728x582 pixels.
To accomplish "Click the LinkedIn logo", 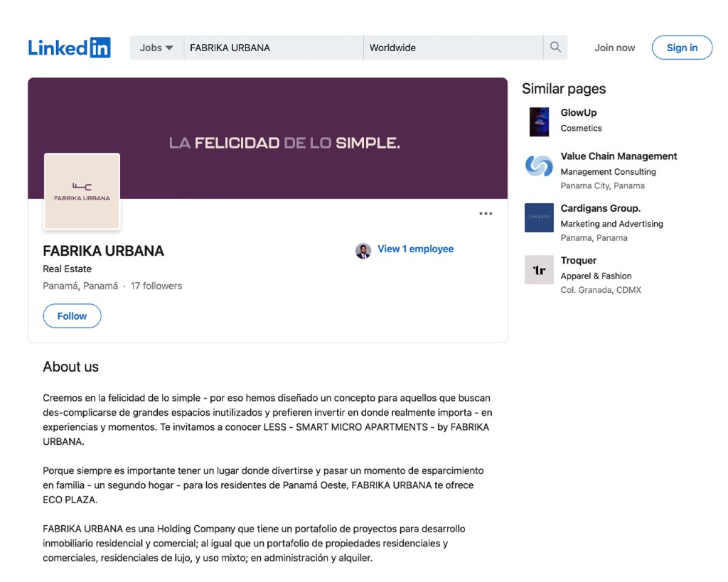I will tap(70, 48).
